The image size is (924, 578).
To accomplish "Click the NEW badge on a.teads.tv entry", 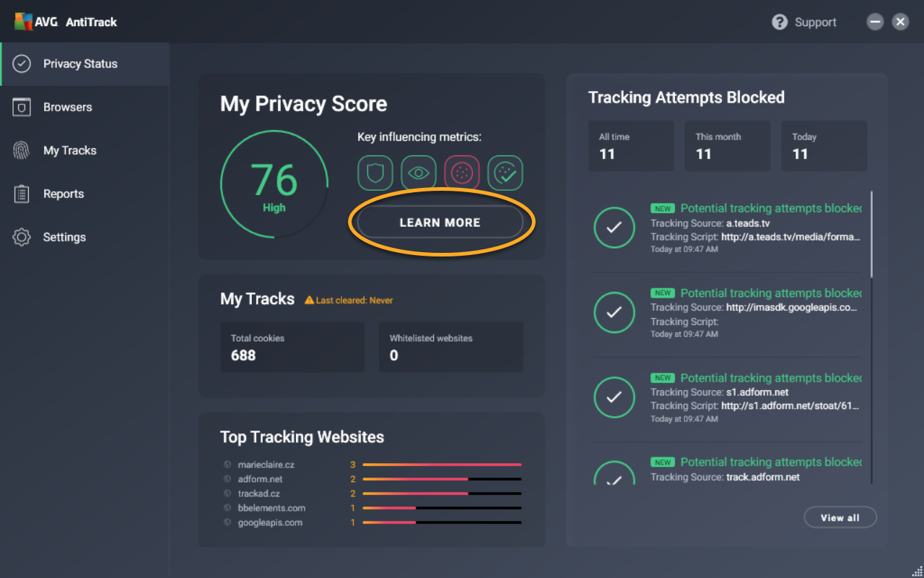I will [x=663, y=209].
